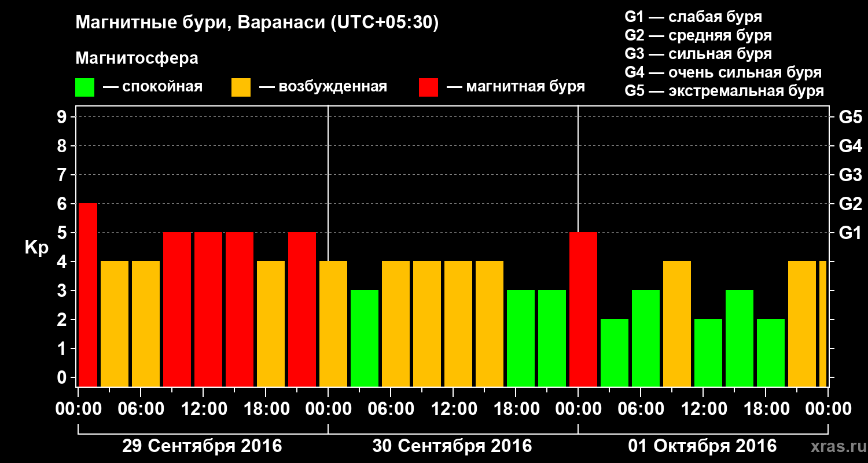Click the '06:00' tick above 01 Октября

click(641, 409)
